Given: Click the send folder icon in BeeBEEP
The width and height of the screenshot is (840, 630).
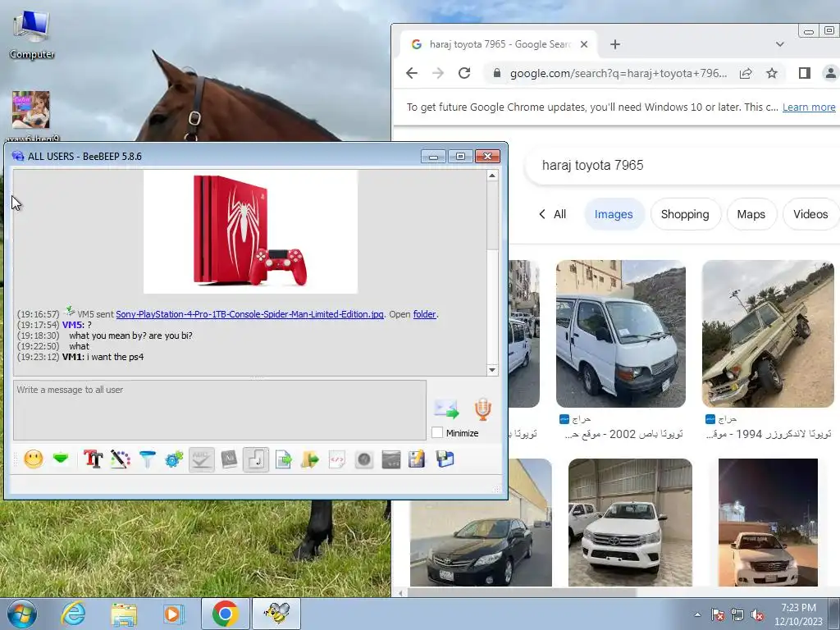Looking at the screenshot, I should click(x=309, y=459).
